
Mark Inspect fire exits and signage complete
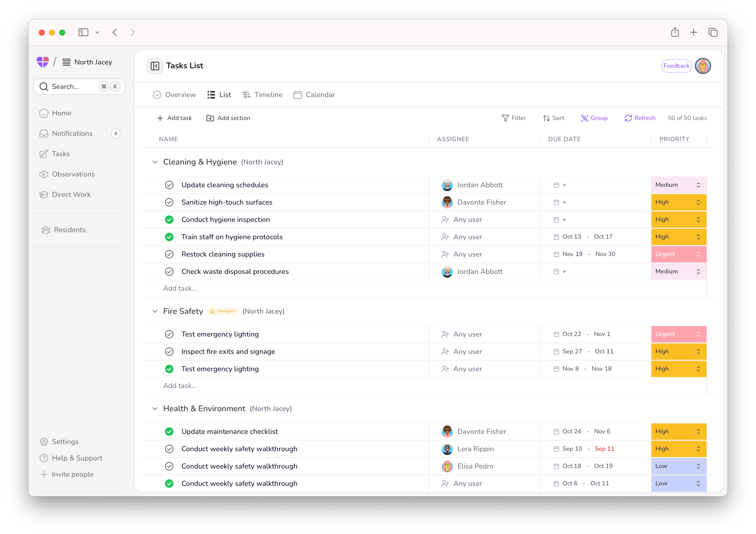pyautogui.click(x=169, y=352)
